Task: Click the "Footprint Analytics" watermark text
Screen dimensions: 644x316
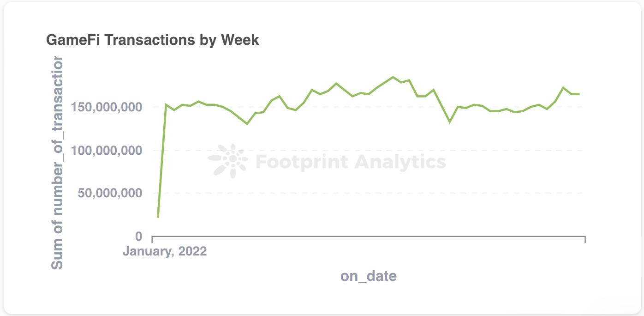Action: [351, 162]
